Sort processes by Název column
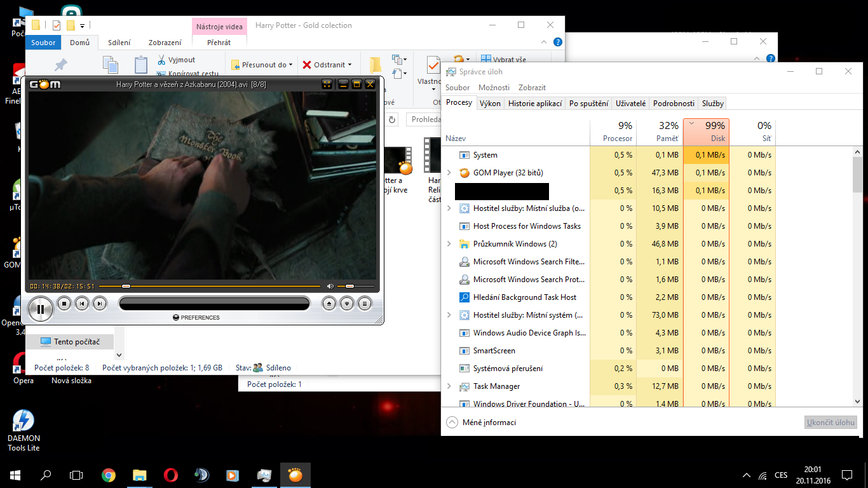The width and height of the screenshot is (868, 488). pos(516,132)
